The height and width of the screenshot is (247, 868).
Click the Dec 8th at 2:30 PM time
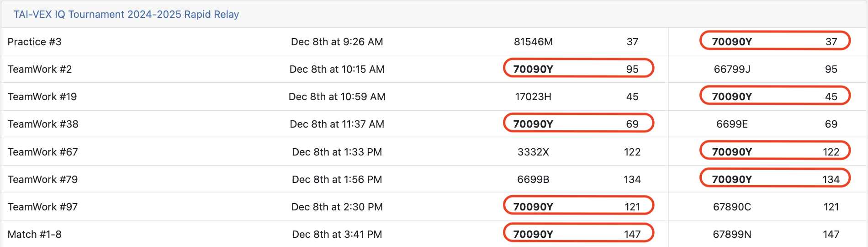pos(337,207)
